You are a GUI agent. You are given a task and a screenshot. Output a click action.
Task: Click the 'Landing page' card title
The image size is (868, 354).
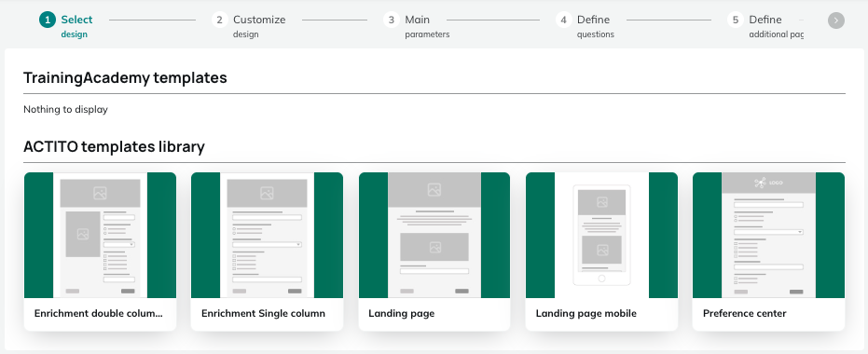401,314
